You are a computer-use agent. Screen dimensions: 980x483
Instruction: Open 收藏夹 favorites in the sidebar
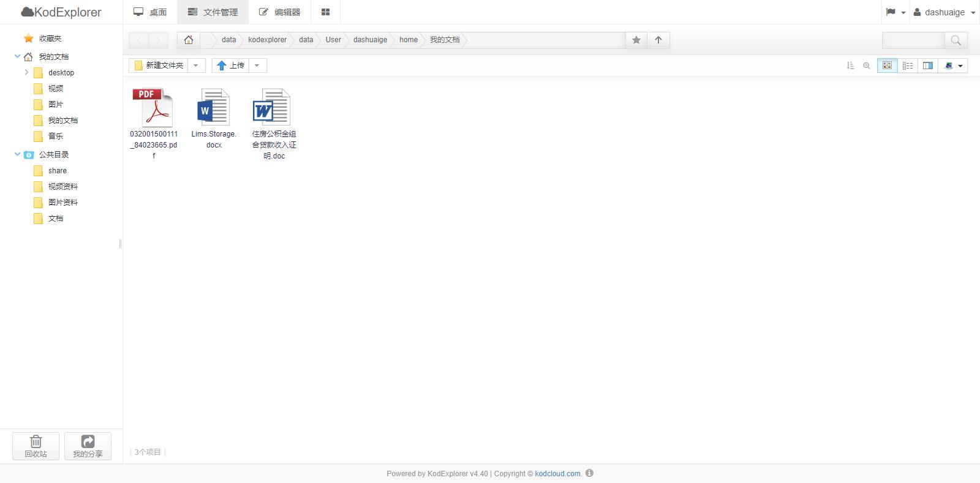[x=50, y=39]
